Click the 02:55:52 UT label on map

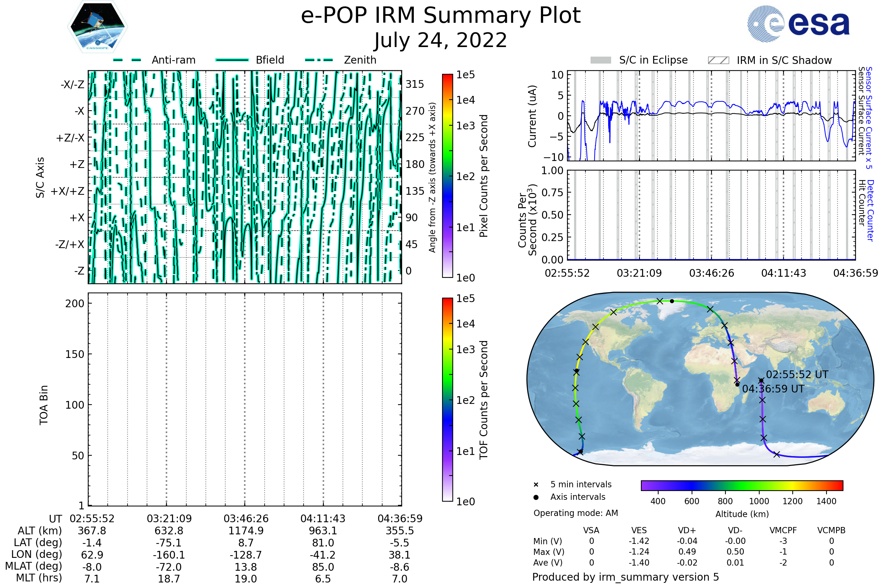pyautogui.click(x=797, y=374)
